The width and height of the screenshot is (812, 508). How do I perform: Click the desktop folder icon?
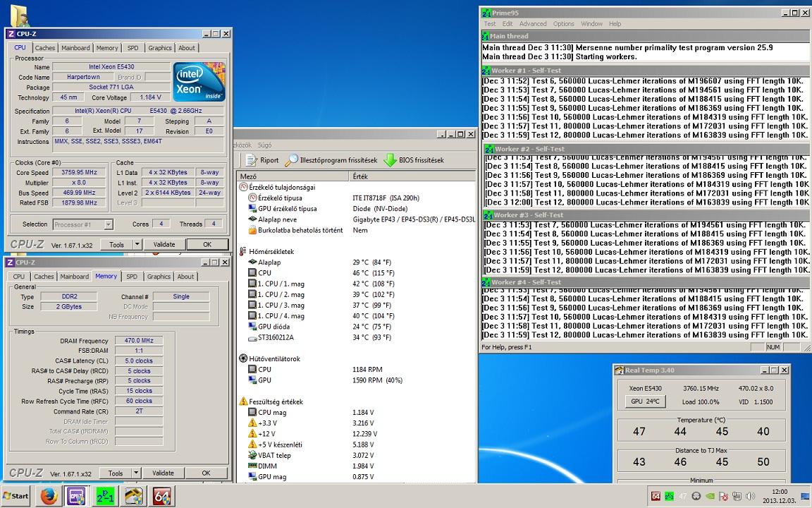(x=20, y=16)
